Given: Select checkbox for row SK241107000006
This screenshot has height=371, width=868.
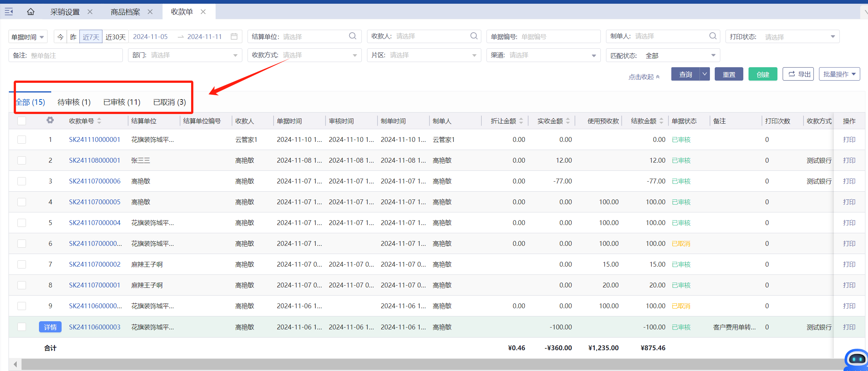Looking at the screenshot, I should (22, 181).
